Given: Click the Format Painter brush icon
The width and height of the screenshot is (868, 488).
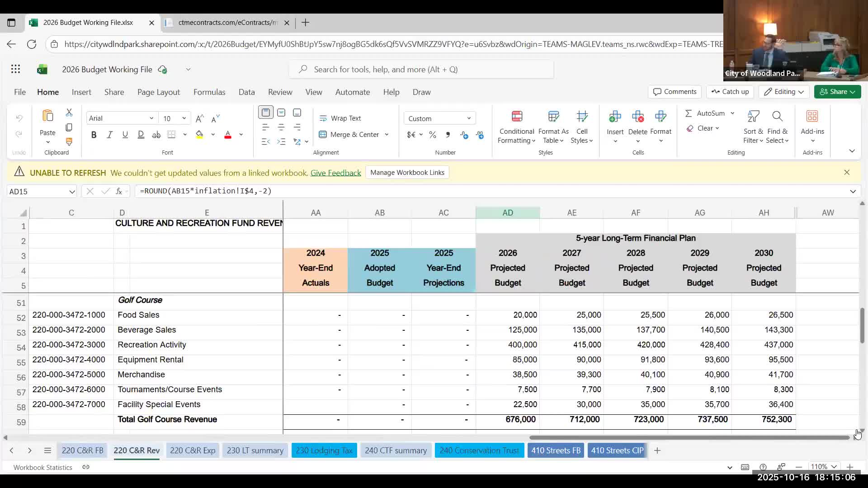Looking at the screenshot, I should tap(69, 142).
